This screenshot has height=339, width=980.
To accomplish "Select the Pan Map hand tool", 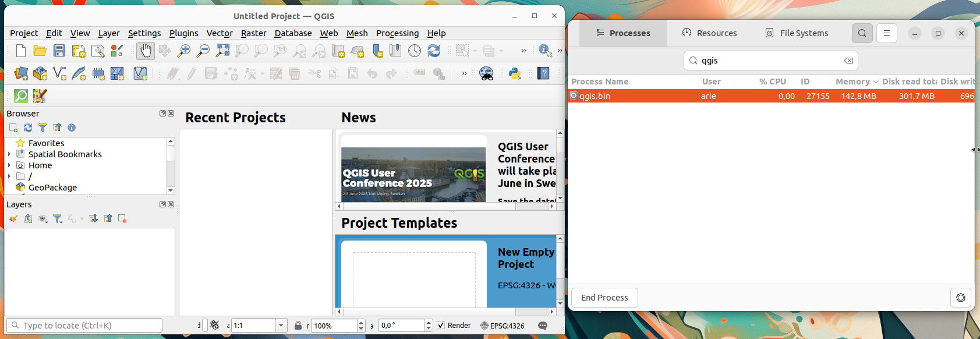I will point(146,51).
